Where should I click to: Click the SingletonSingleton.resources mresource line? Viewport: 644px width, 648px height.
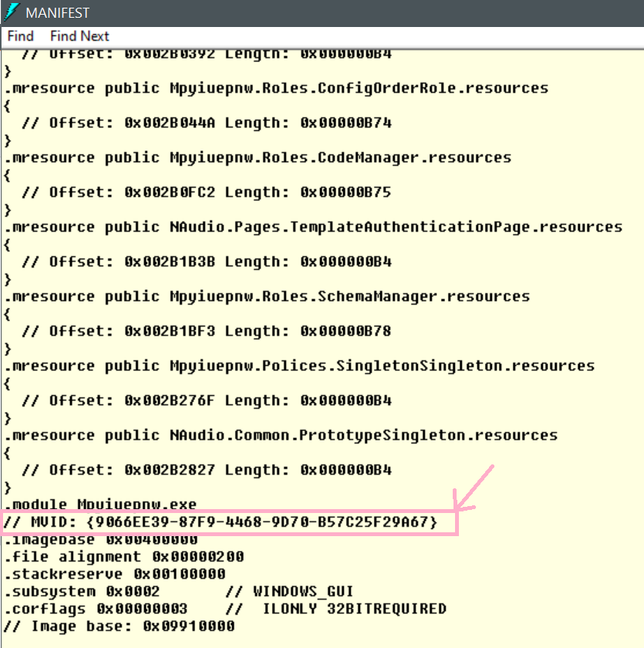click(299, 366)
